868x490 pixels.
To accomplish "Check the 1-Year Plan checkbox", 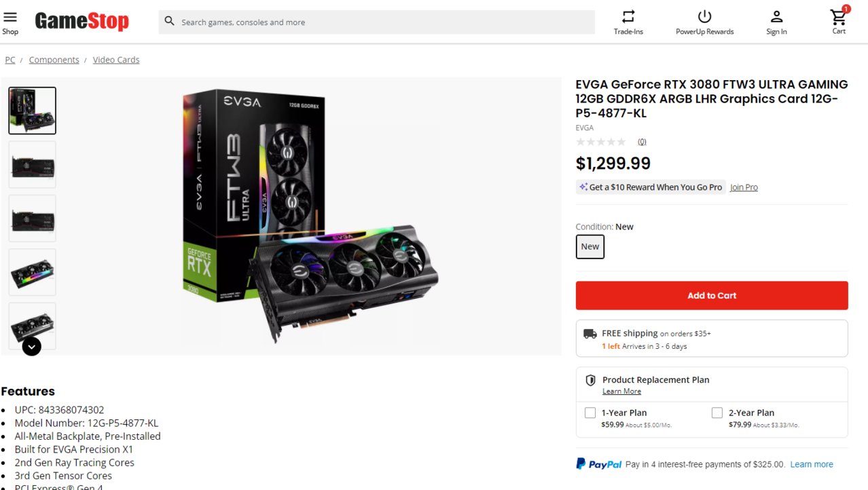I will 590,413.
